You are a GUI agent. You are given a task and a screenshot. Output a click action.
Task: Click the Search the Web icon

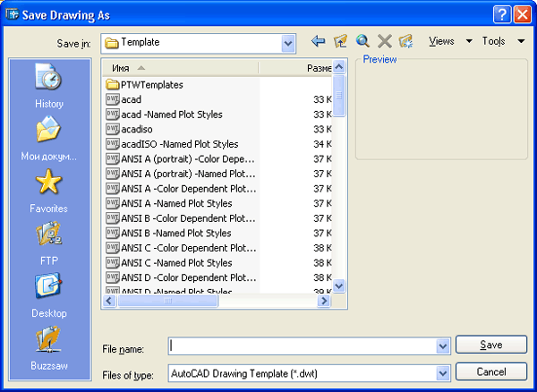click(x=362, y=41)
